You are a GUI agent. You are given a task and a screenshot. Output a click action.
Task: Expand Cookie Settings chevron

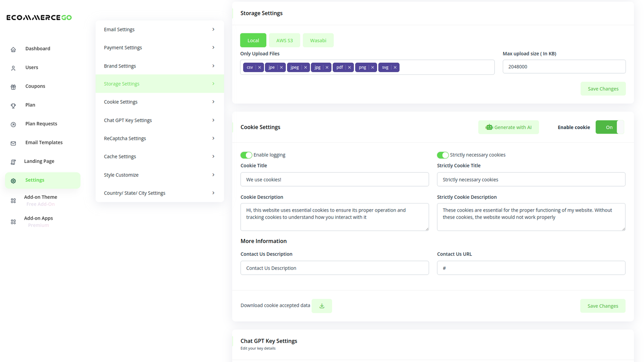213,102
